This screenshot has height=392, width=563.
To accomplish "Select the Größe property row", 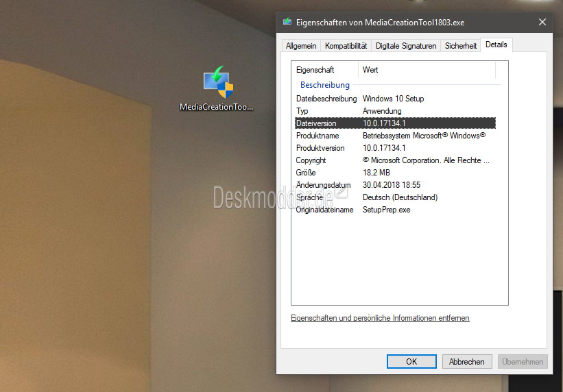I will 395,173.
